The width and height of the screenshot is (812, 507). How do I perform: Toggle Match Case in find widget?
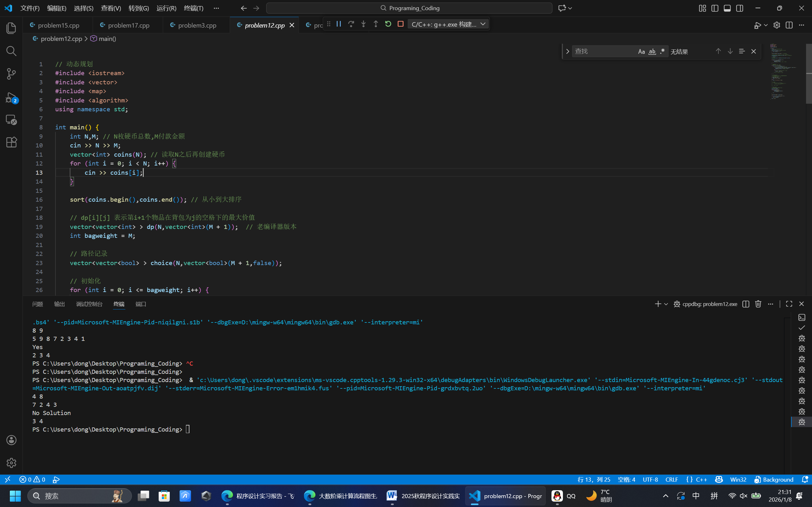point(641,51)
